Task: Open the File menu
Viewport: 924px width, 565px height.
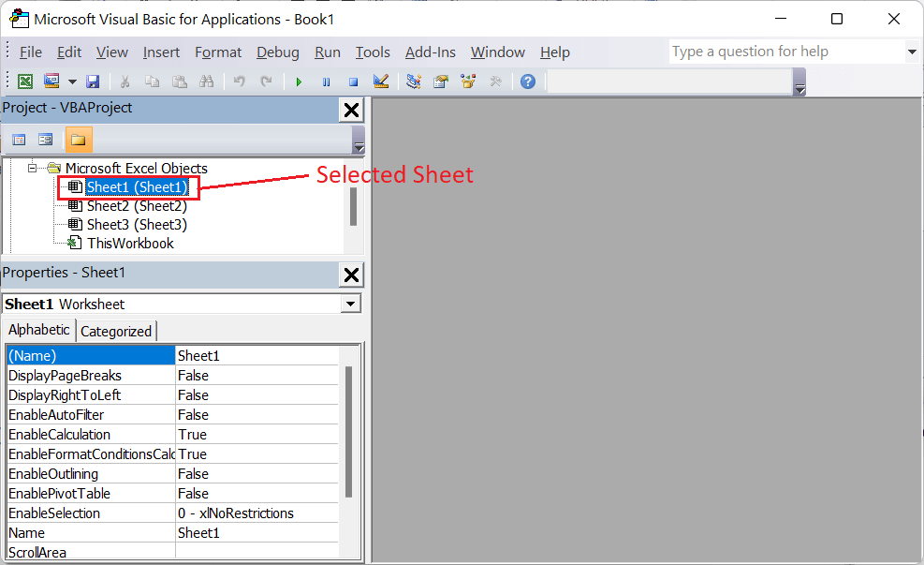Action: (x=31, y=52)
